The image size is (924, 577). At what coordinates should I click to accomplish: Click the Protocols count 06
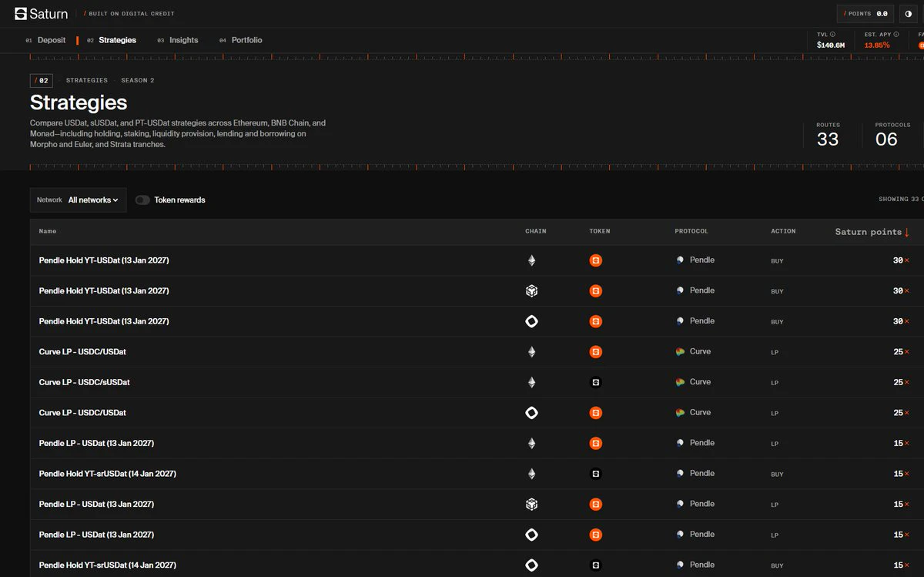(886, 139)
